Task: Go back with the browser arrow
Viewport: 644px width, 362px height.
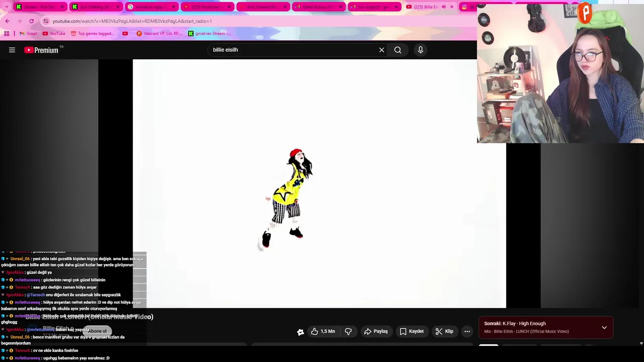Action: click(7, 21)
